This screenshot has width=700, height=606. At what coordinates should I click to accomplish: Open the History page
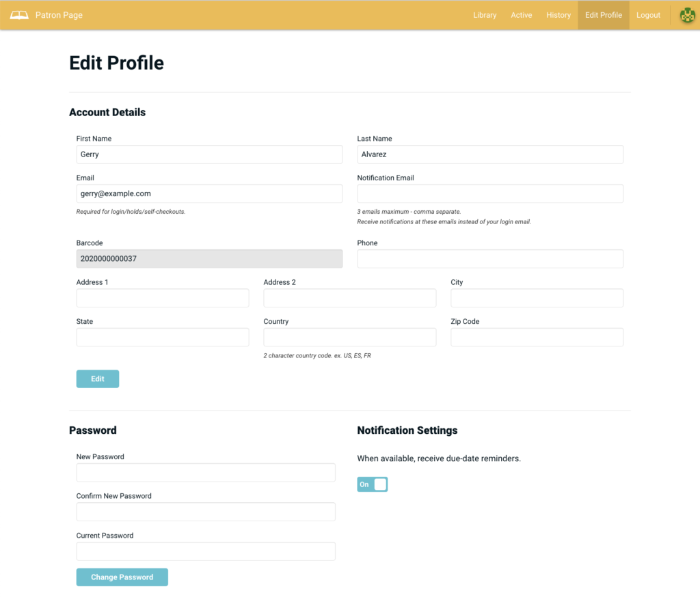coord(558,15)
